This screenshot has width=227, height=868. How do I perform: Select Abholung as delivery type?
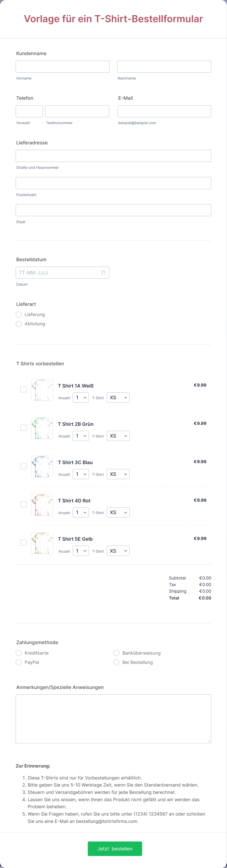point(19,324)
